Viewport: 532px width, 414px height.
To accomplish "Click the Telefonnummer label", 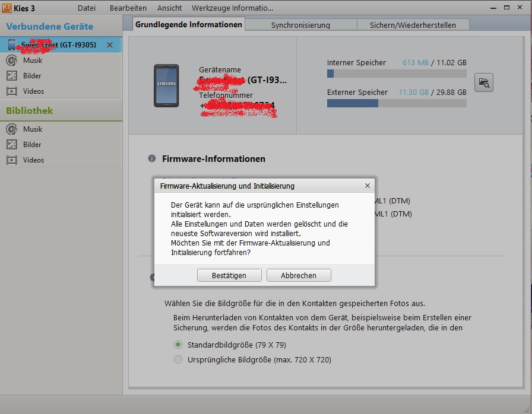I will point(226,95).
